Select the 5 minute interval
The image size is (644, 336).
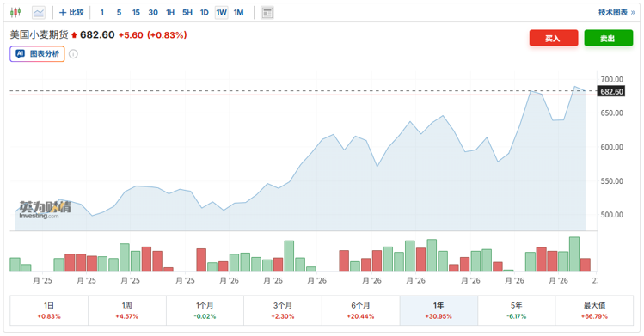click(x=120, y=13)
